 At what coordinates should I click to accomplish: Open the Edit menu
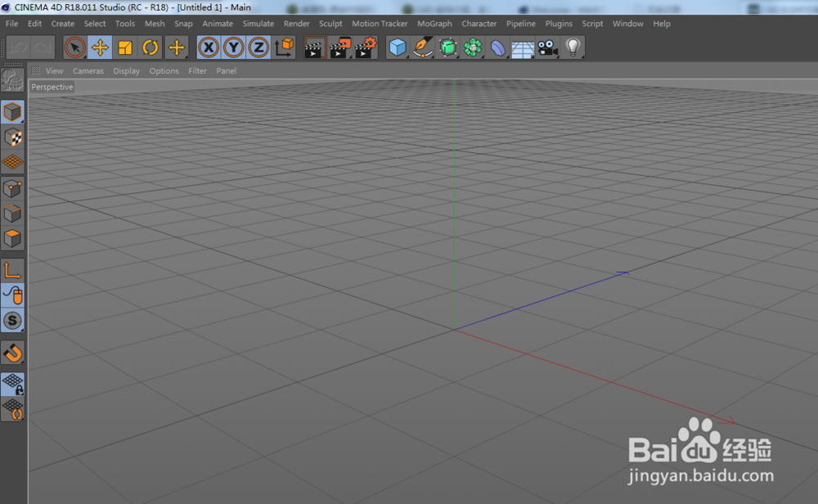[34, 24]
